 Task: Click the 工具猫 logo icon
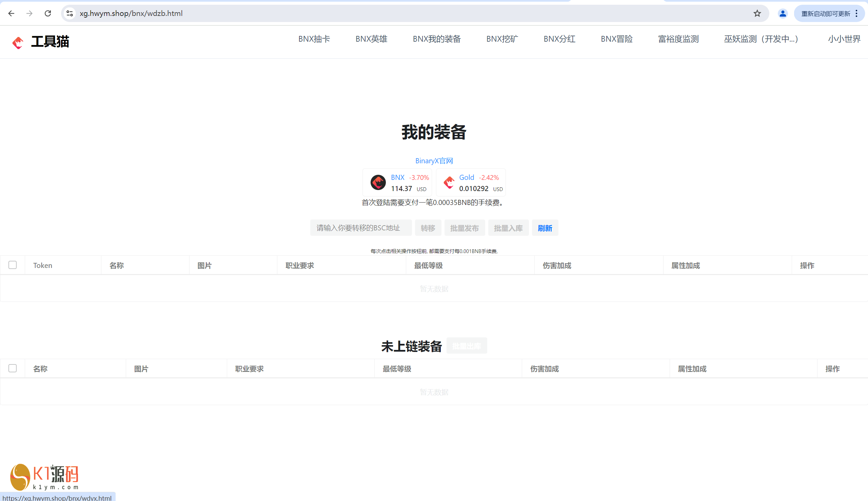(x=18, y=42)
